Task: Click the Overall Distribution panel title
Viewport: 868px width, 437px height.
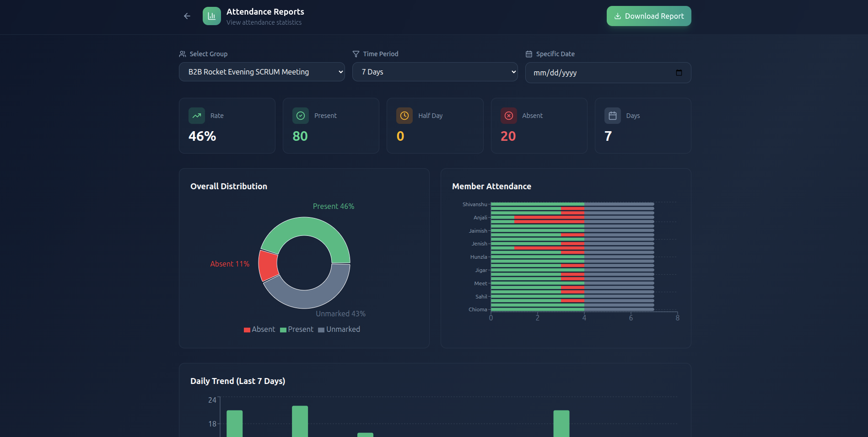Action: (x=229, y=186)
